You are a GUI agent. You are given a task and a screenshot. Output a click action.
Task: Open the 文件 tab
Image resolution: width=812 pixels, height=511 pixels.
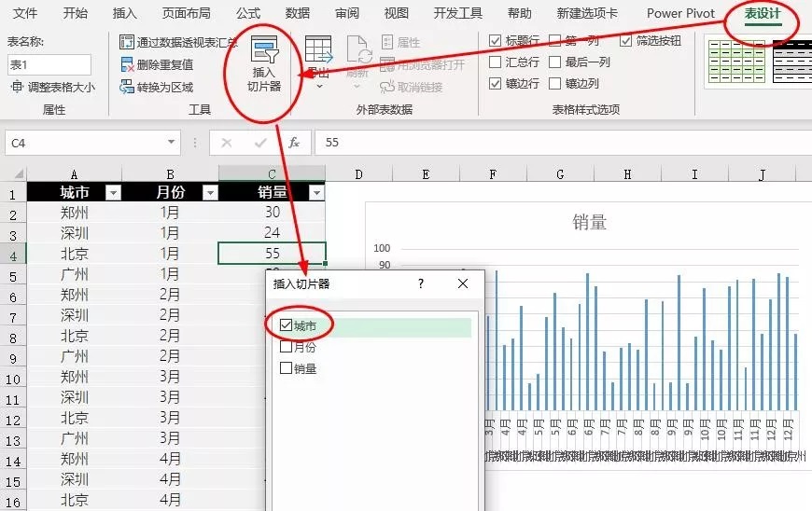[25, 13]
